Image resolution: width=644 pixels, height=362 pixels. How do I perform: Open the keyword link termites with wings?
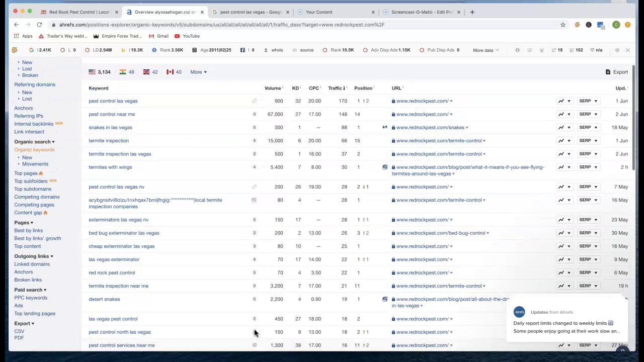point(110,167)
